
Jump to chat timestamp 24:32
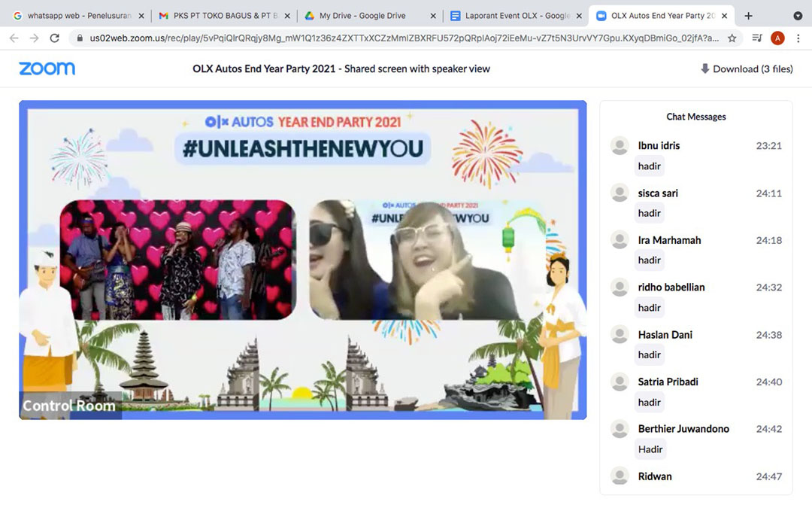click(768, 287)
